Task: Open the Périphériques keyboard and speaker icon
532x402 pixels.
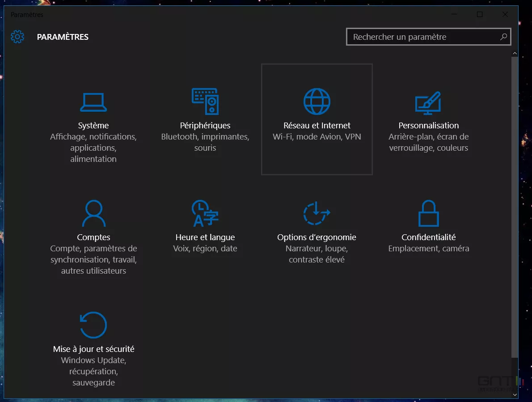Action: pyautogui.click(x=205, y=102)
